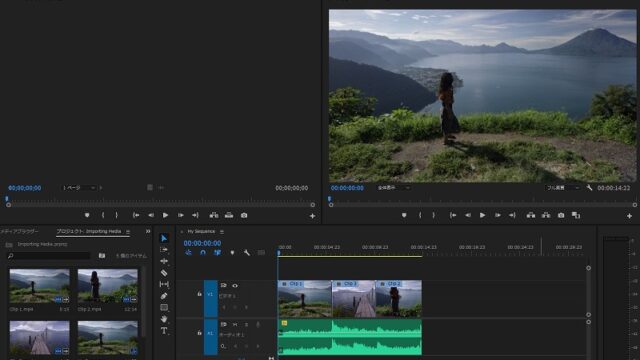This screenshot has width=640, height=360.
Task: Click the Project panel search magnifier
Action: point(11,256)
